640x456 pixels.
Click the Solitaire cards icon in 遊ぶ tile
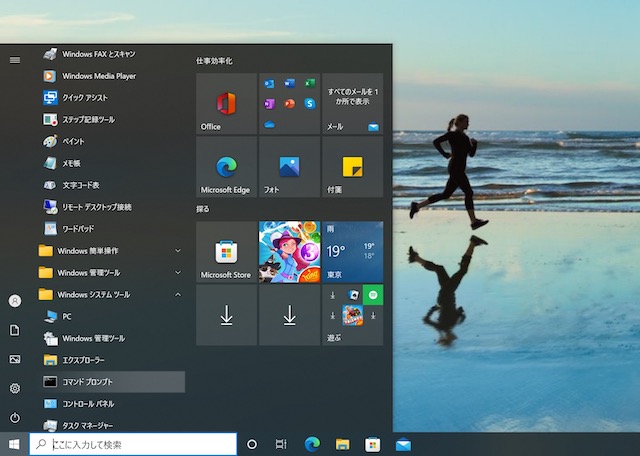point(353,295)
